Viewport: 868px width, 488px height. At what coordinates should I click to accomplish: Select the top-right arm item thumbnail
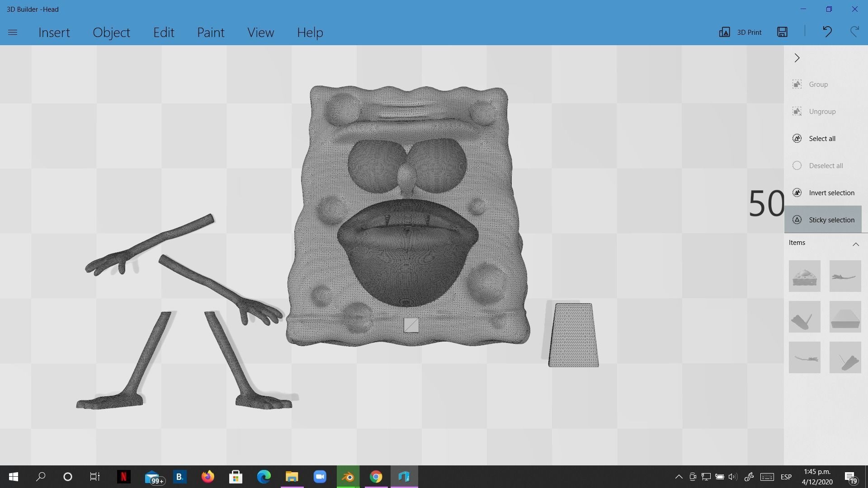click(845, 276)
